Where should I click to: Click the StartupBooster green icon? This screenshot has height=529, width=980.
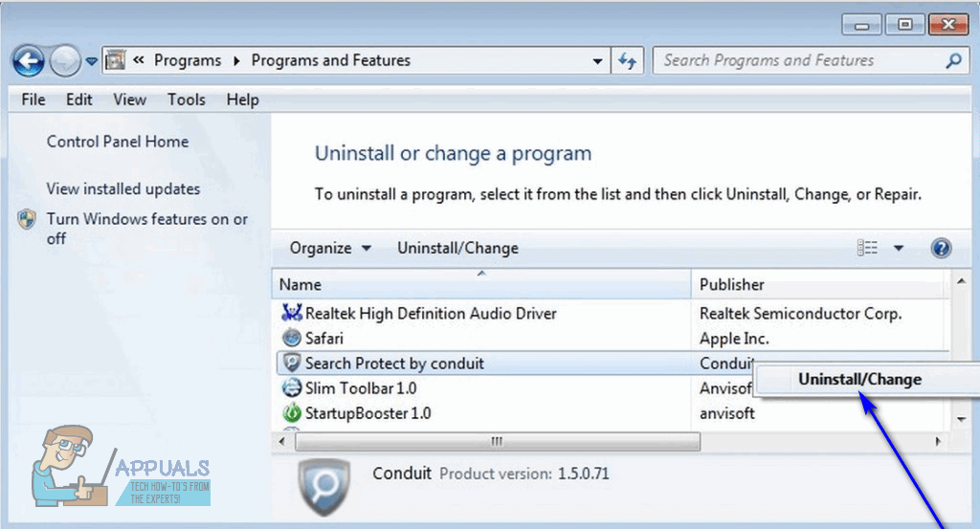click(x=292, y=413)
